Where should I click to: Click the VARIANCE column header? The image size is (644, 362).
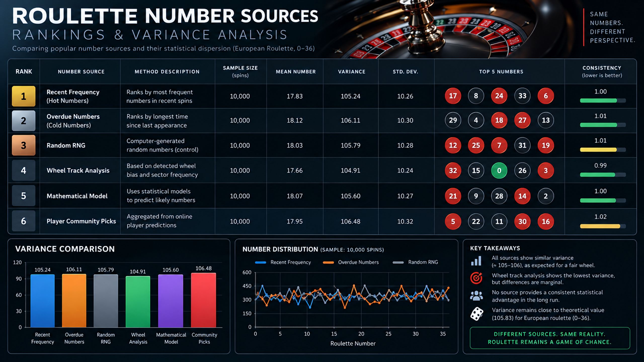pos(352,72)
